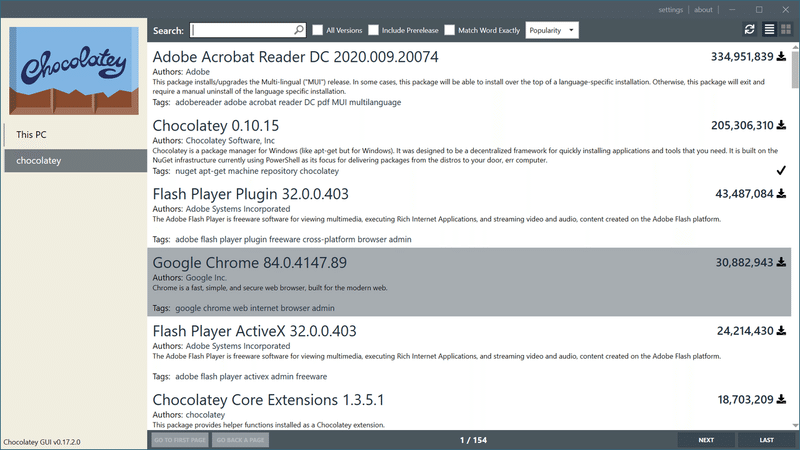Toggle Include Prerelease checkbox
Screen dimensions: 800x450
(x=373, y=30)
